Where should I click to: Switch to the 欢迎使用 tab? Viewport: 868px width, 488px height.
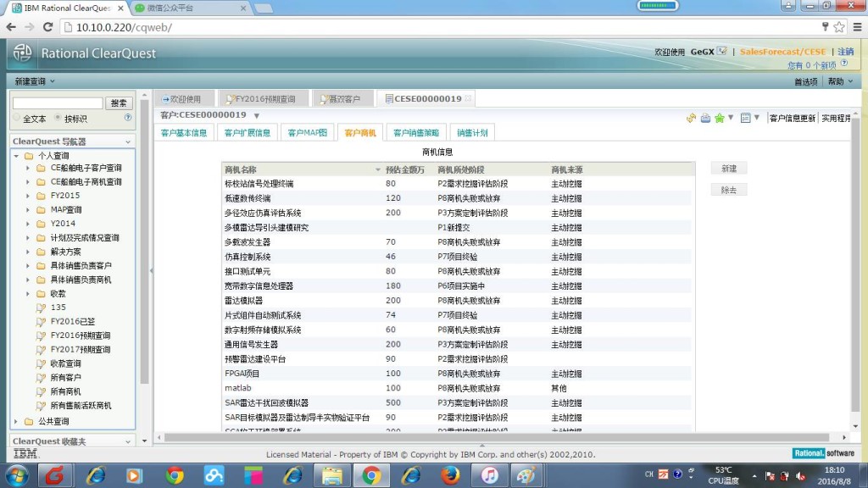[182, 99]
